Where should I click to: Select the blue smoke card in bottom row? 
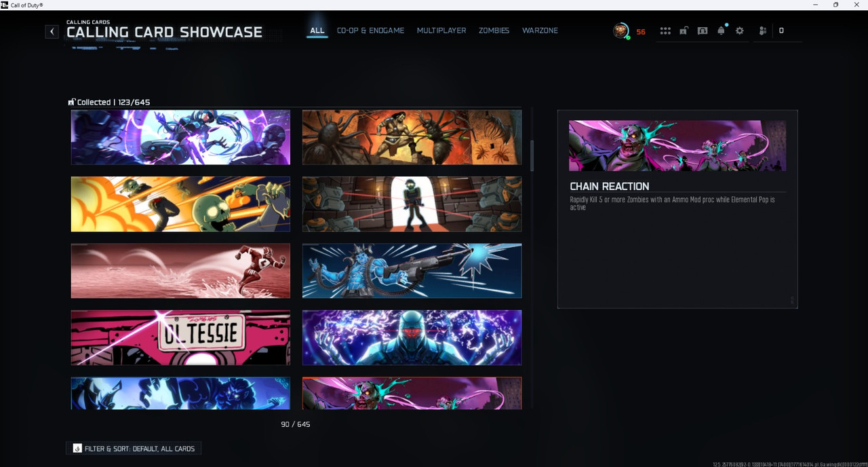[180, 393]
